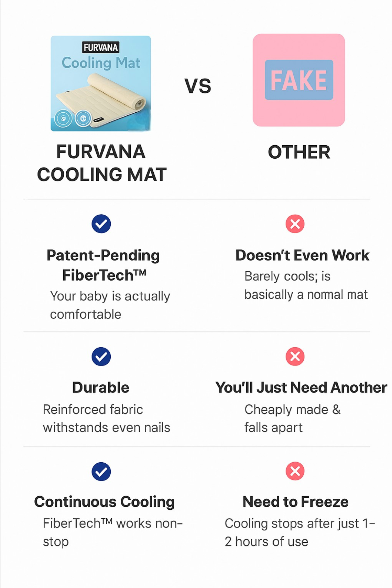Click the blue checkmark above Patent-Pending FiberTech
The image size is (392, 588).
[x=101, y=224]
